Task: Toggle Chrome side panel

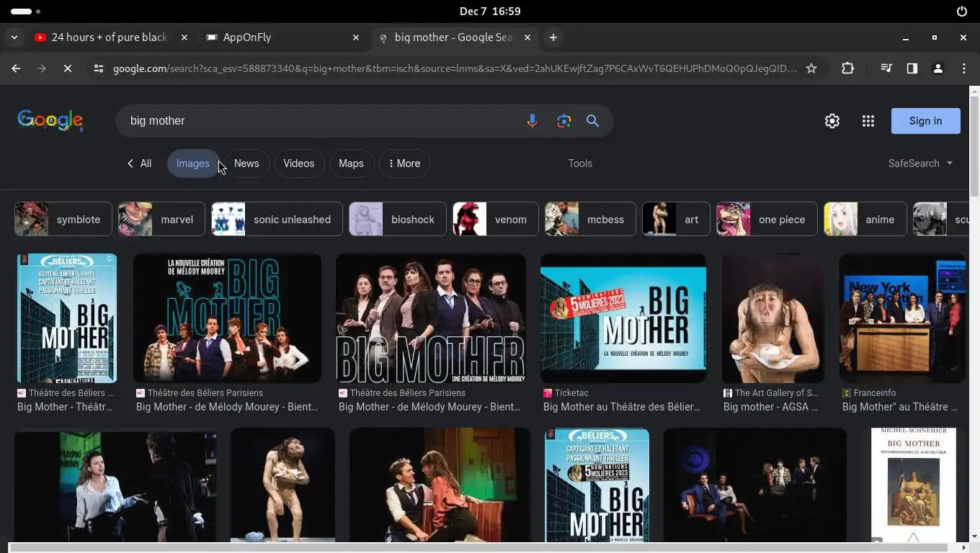Action: tap(912, 68)
